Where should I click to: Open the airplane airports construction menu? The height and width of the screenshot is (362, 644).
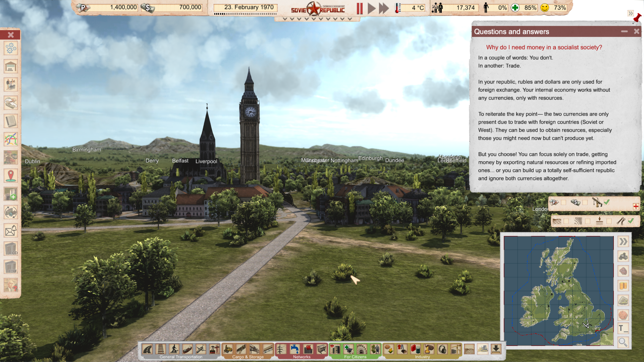[201, 349]
